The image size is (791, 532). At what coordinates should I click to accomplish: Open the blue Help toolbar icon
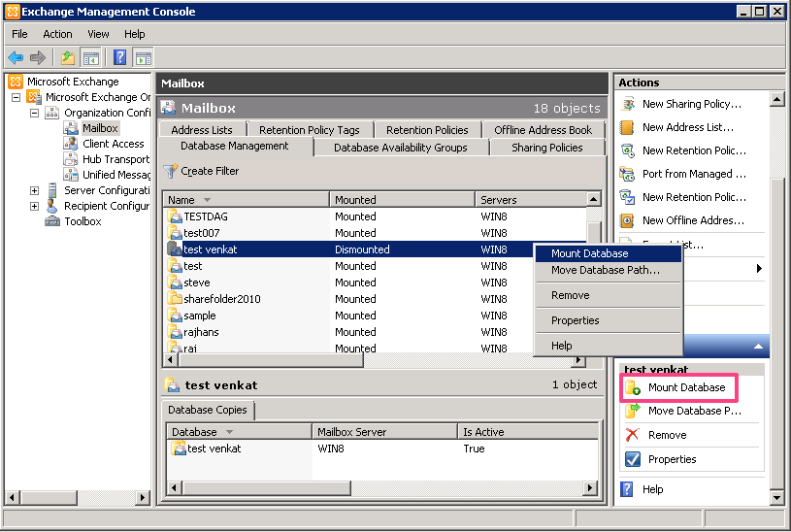click(x=120, y=57)
